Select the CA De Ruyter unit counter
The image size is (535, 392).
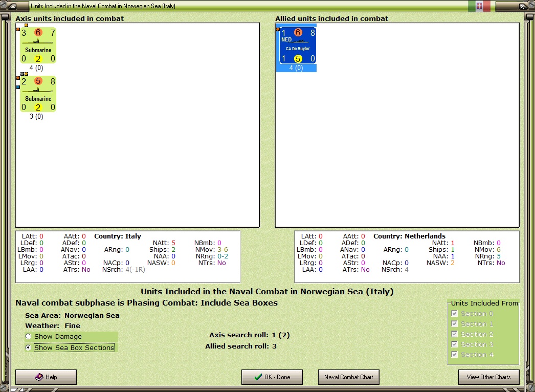point(298,46)
